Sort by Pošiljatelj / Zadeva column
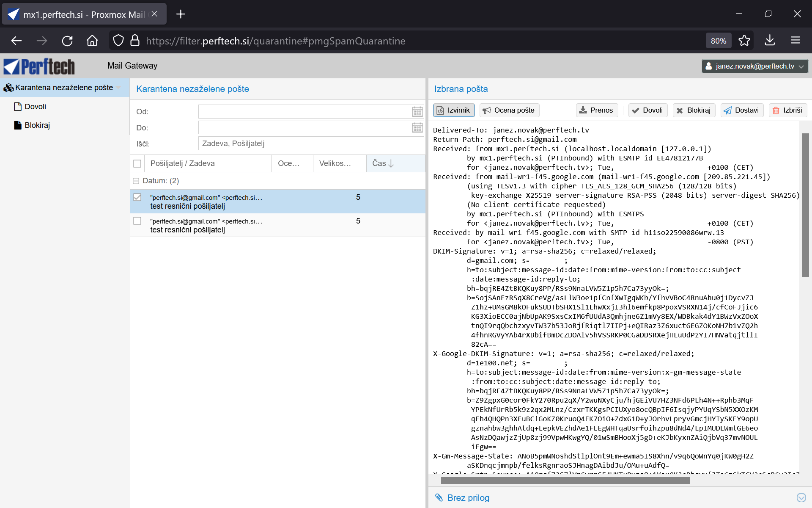This screenshot has height=508, width=812. pyautogui.click(x=208, y=163)
